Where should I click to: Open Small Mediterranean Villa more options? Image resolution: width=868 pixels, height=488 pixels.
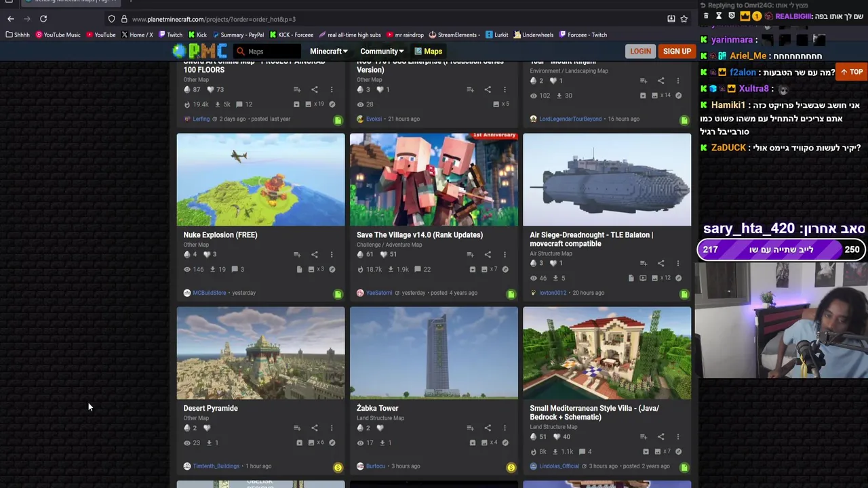click(x=678, y=436)
